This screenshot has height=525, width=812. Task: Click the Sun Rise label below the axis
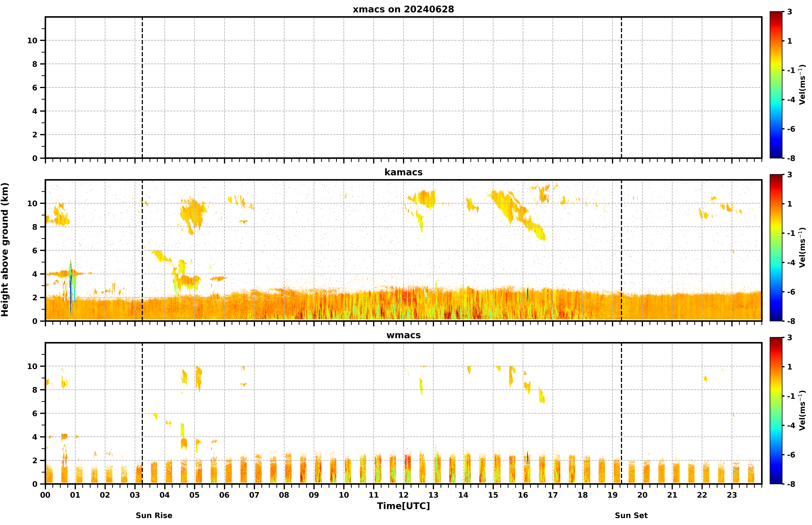[154, 515]
